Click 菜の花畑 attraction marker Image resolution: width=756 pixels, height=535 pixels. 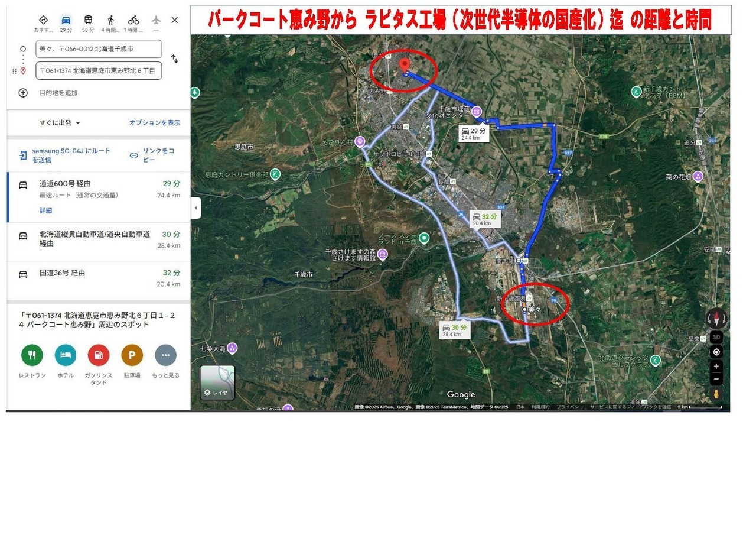point(698,176)
